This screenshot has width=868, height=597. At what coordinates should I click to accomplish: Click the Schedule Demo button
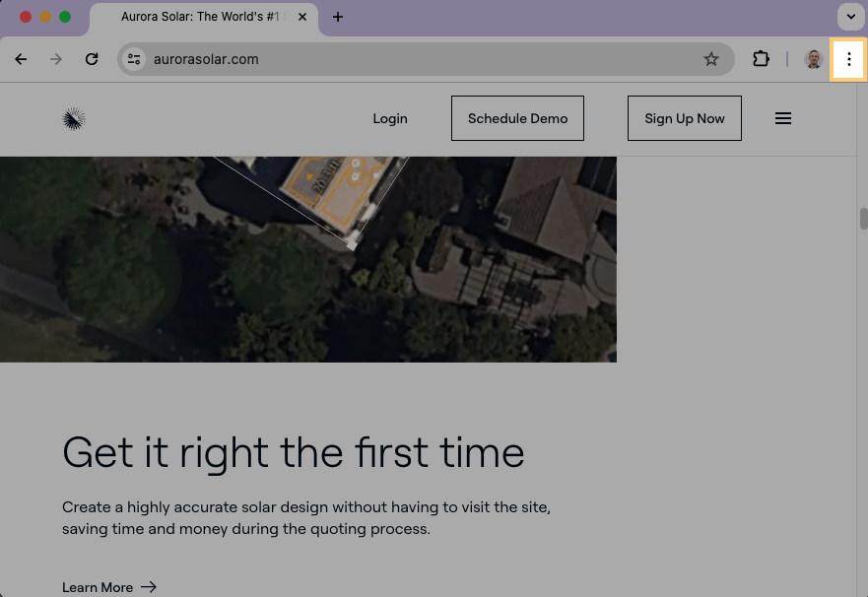pyautogui.click(x=517, y=117)
